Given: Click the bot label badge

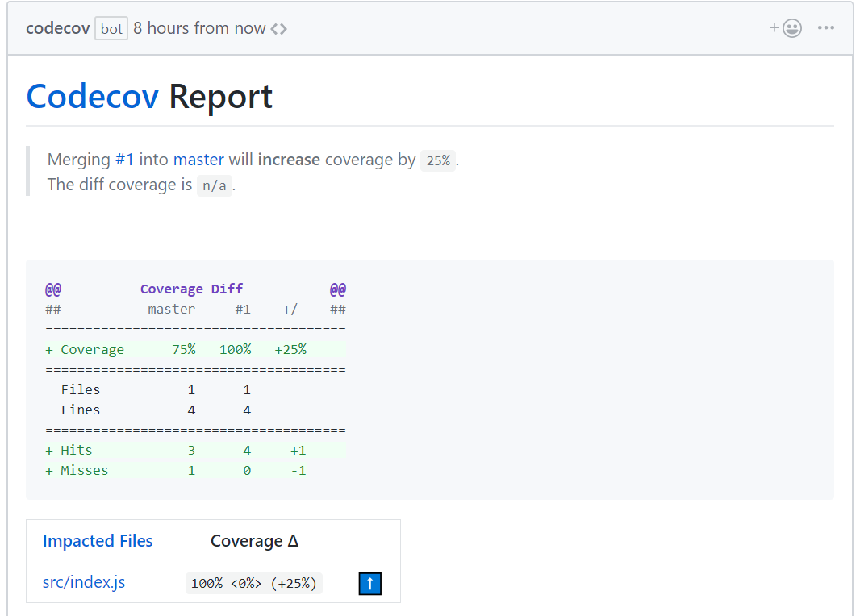Looking at the screenshot, I should pos(111,28).
